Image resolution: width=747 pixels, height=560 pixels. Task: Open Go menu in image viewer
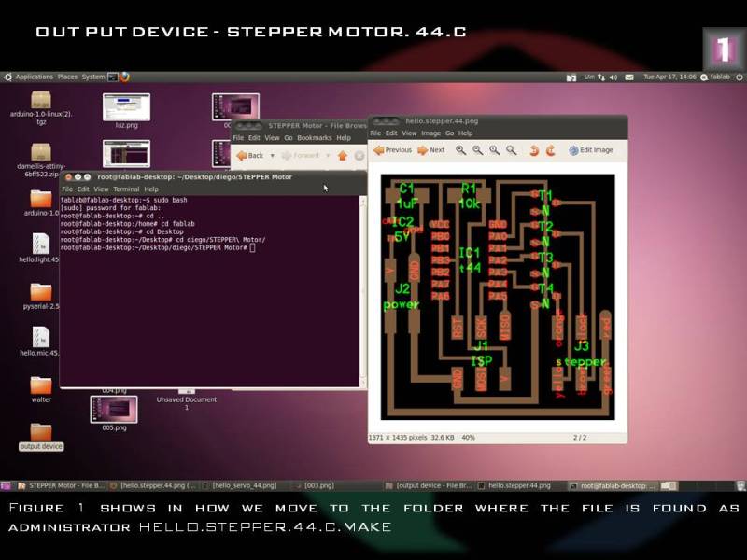tap(450, 133)
